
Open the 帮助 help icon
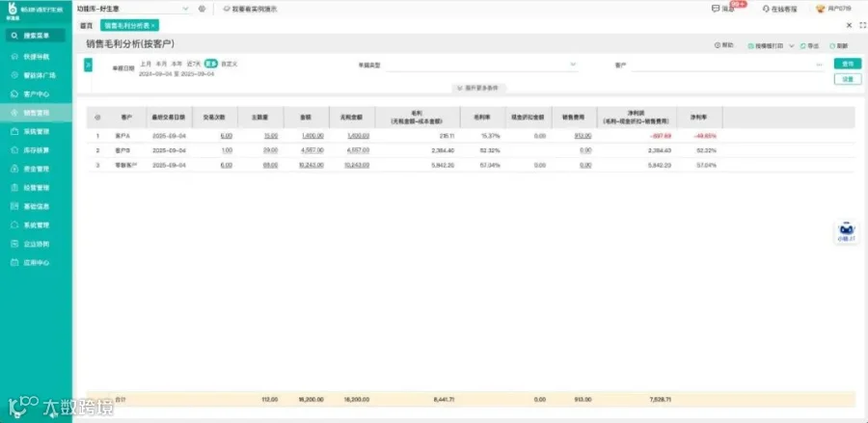pyautogui.click(x=724, y=46)
